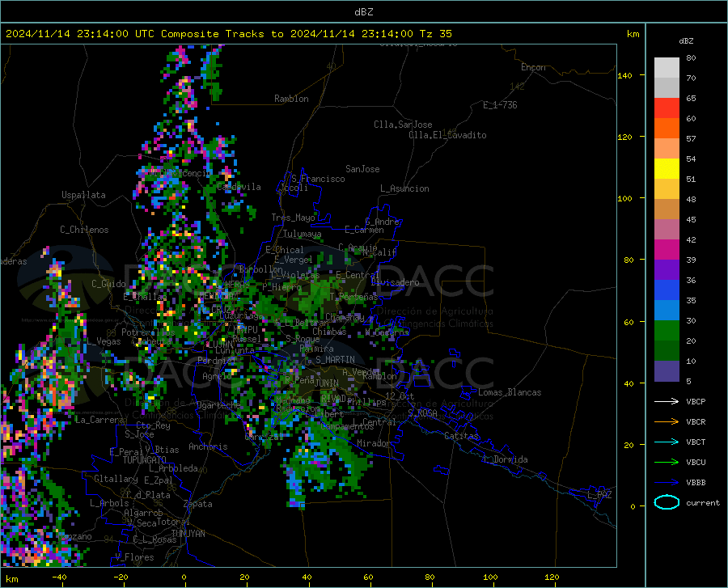The width and height of the screenshot is (728, 588).
Task: Click the white VBCP arrow in legend
Action: click(x=667, y=401)
